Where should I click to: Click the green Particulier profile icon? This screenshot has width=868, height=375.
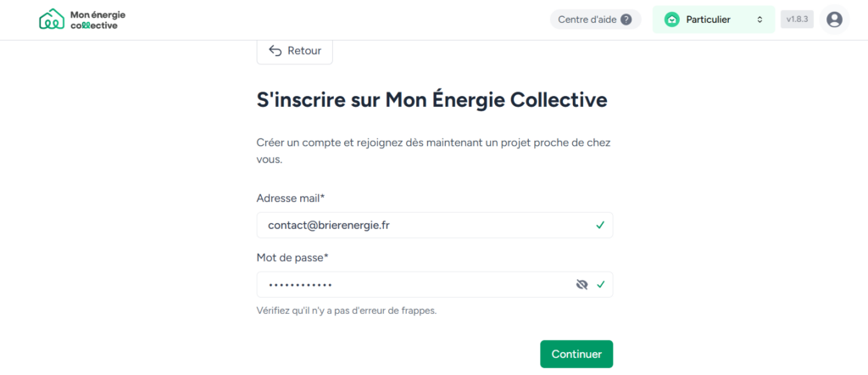(x=672, y=20)
